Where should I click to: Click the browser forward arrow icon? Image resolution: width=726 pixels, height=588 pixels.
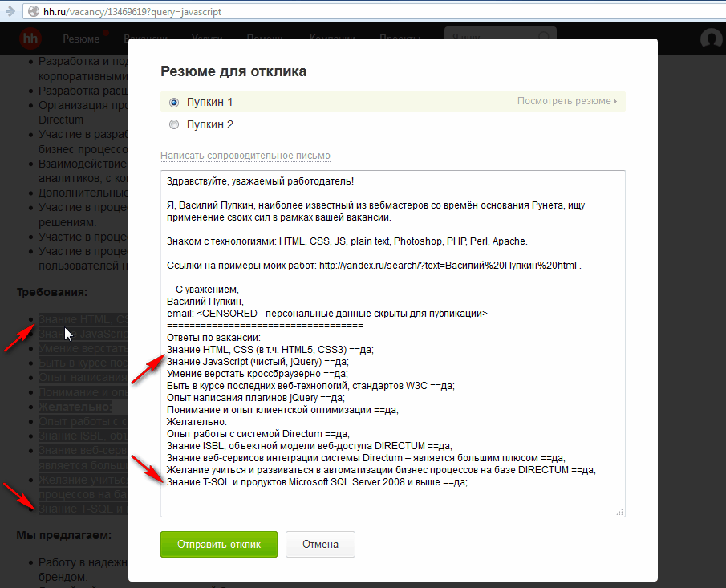pyautogui.click(x=10, y=10)
